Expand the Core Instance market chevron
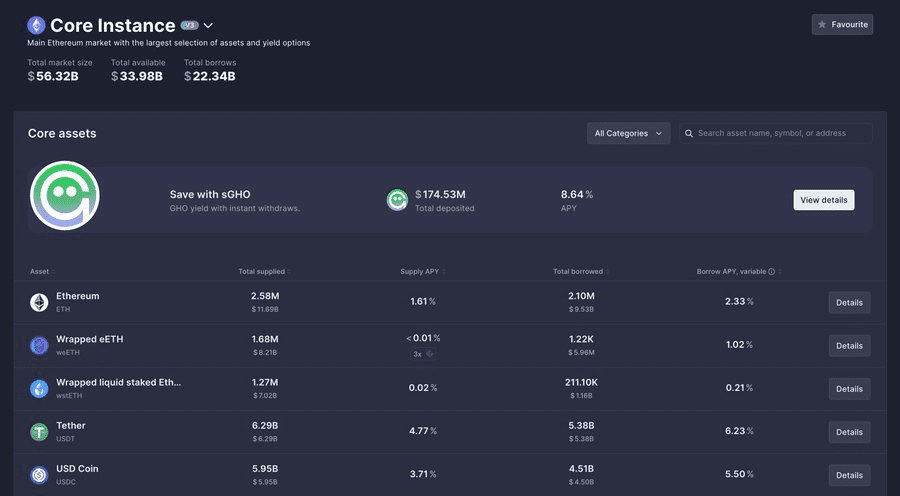The image size is (900, 496). point(209,25)
